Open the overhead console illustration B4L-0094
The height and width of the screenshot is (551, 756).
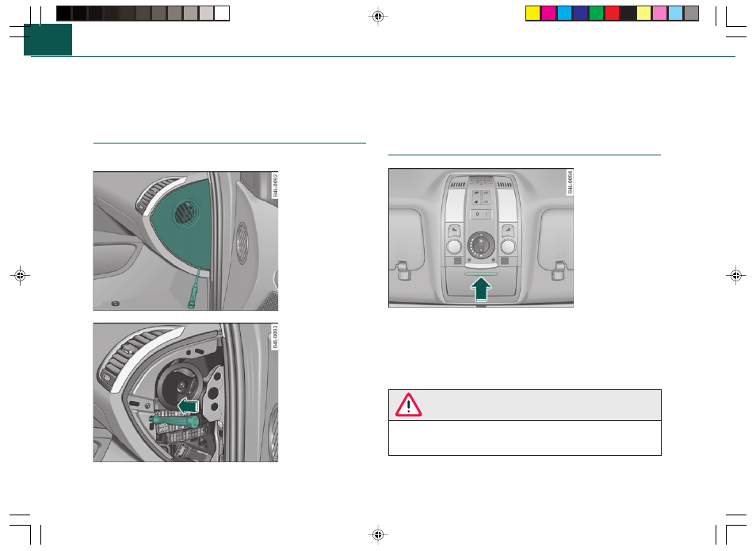click(481, 238)
